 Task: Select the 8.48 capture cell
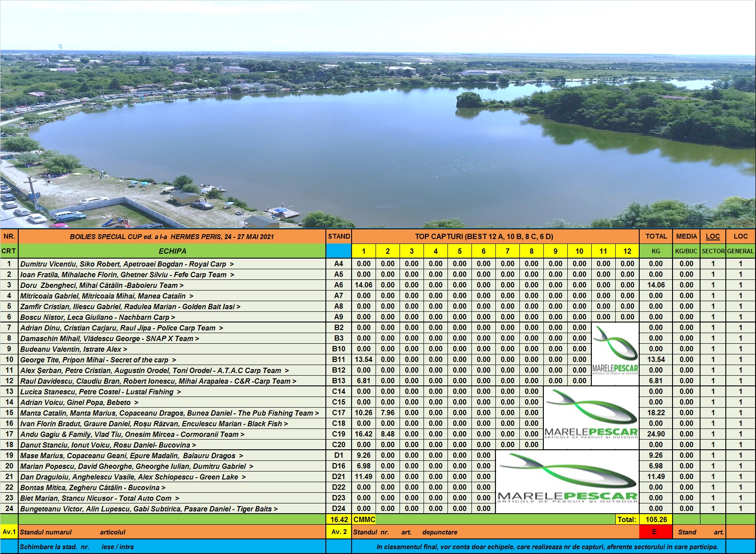388,434
